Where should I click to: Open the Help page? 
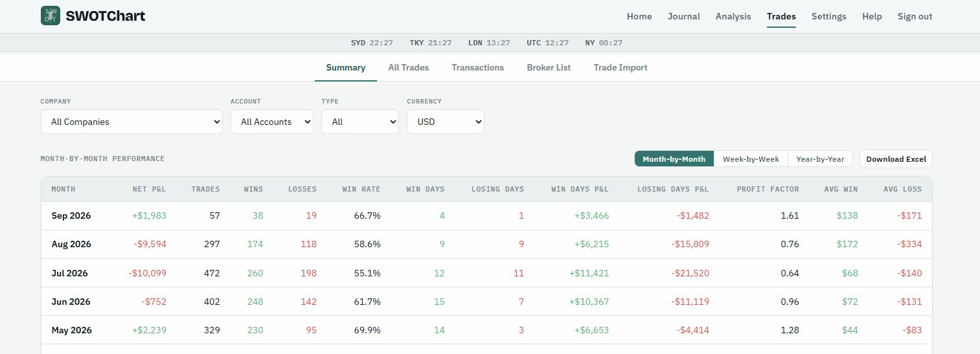[x=872, y=16]
